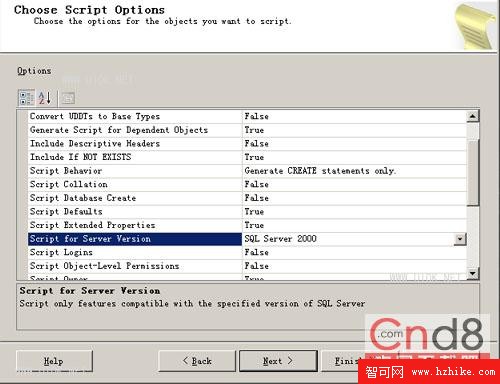Go Back to previous wizard page
The width and height of the screenshot is (500, 384).
[197, 361]
